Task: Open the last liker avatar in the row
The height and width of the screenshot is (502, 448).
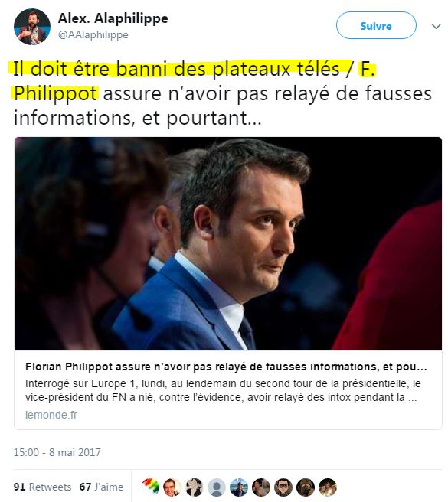Action: 328,487
